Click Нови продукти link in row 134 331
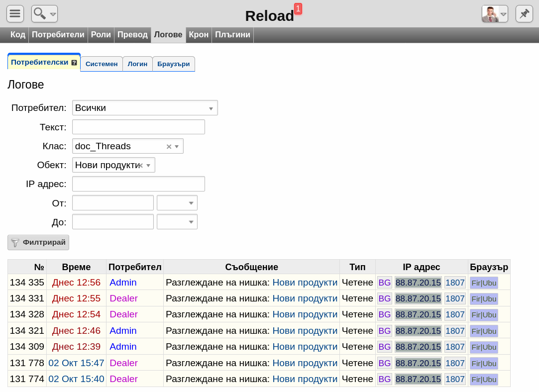Screen dimensions: 539x392 [305, 298]
